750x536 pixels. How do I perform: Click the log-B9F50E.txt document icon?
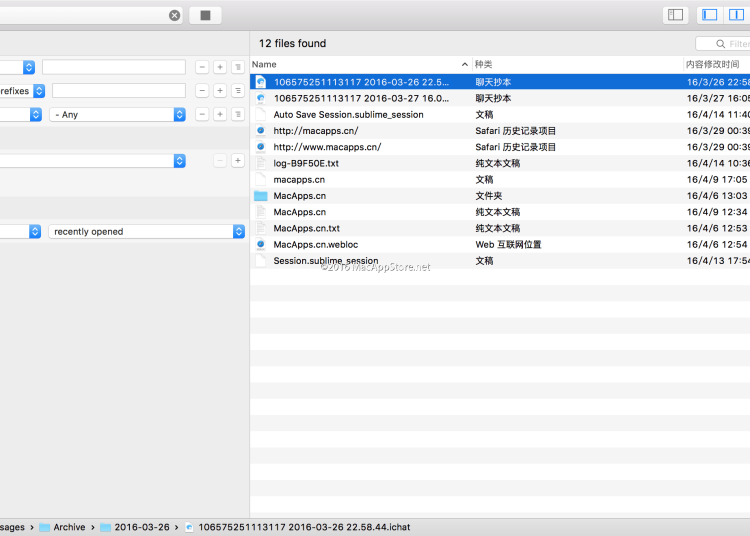click(x=261, y=163)
